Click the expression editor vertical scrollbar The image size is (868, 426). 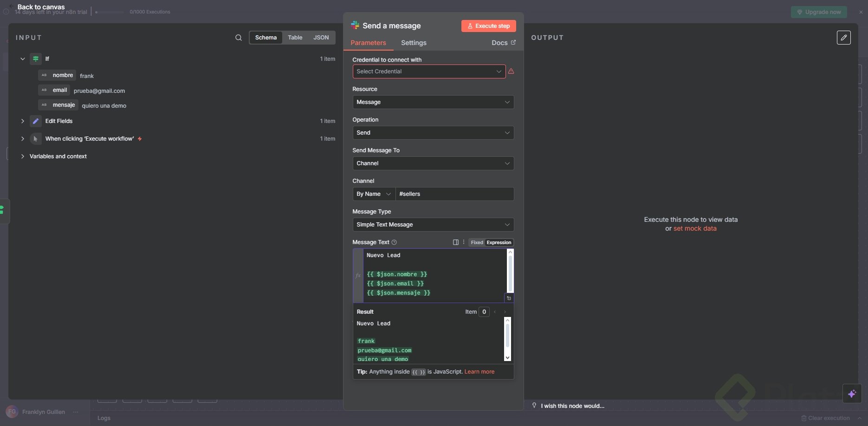click(510, 274)
